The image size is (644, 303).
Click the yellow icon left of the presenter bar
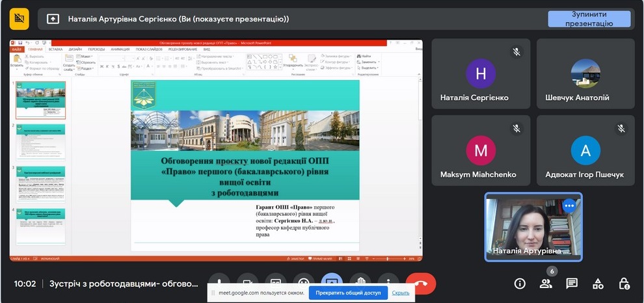(19, 19)
